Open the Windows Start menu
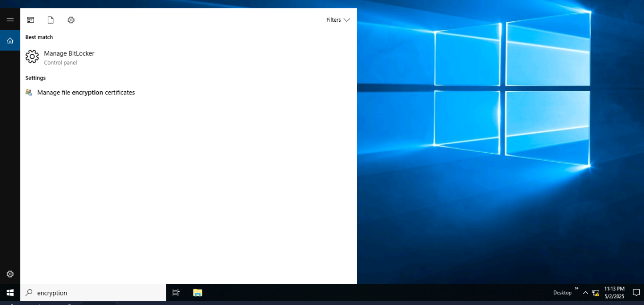Image resolution: width=644 pixels, height=305 pixels. 10,293
